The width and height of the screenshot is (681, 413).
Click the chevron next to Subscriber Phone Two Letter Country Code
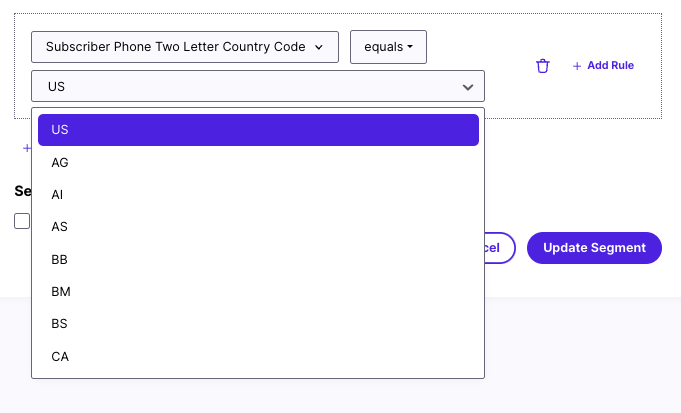(x=319, y=47)
